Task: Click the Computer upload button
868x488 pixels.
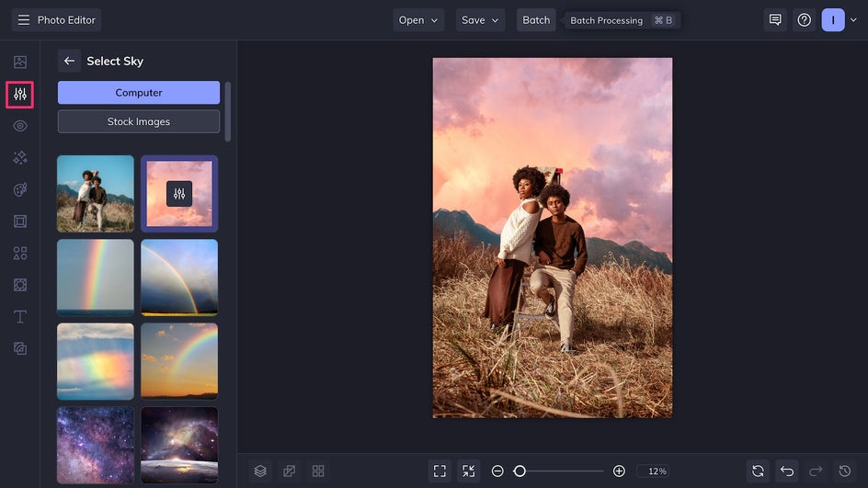Action: click(139, 93)
